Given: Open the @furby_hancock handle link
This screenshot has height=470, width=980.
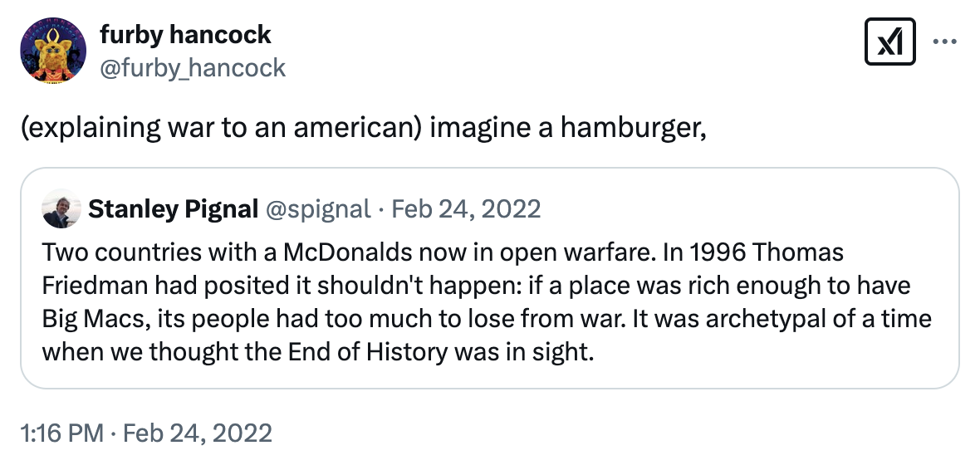Looking at the screenshot, I should coord(192,67).
